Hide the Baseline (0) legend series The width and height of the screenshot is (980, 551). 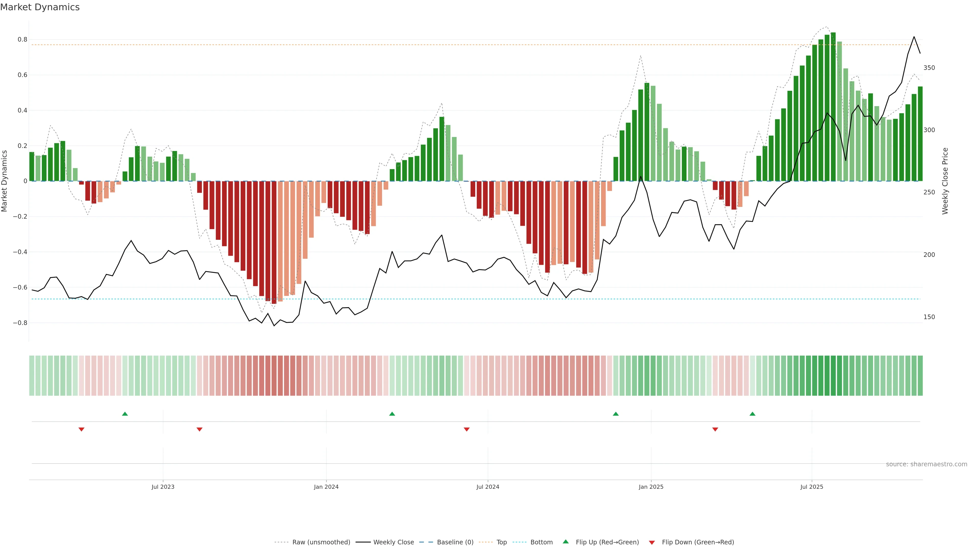tap(455, 542)
